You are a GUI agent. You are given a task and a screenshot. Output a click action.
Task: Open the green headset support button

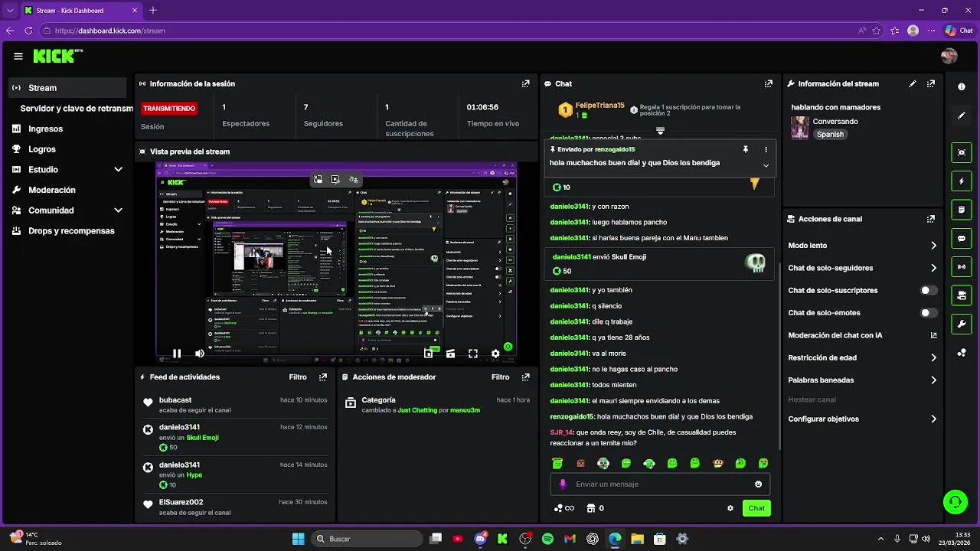coord(955,502)
